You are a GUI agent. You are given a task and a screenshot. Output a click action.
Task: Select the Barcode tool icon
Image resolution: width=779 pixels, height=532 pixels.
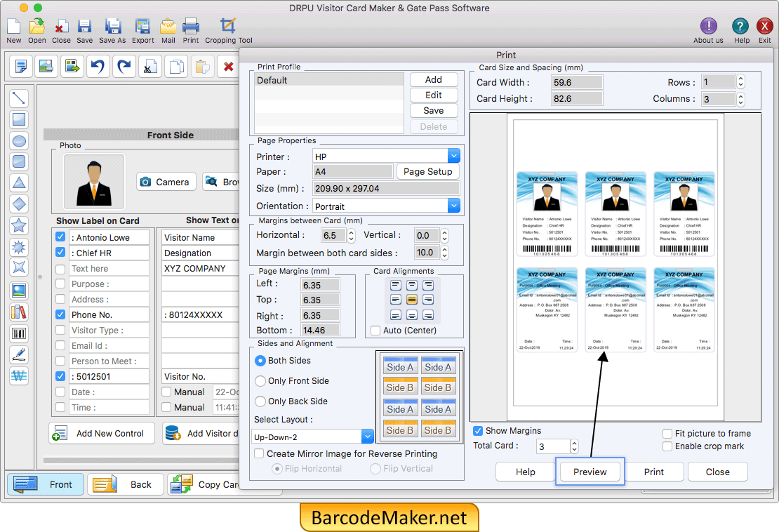click(x=19, y=333)
